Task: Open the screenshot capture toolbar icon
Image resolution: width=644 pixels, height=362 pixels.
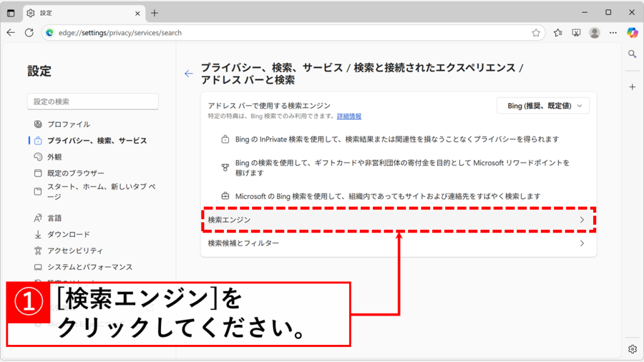Action: 576,33
